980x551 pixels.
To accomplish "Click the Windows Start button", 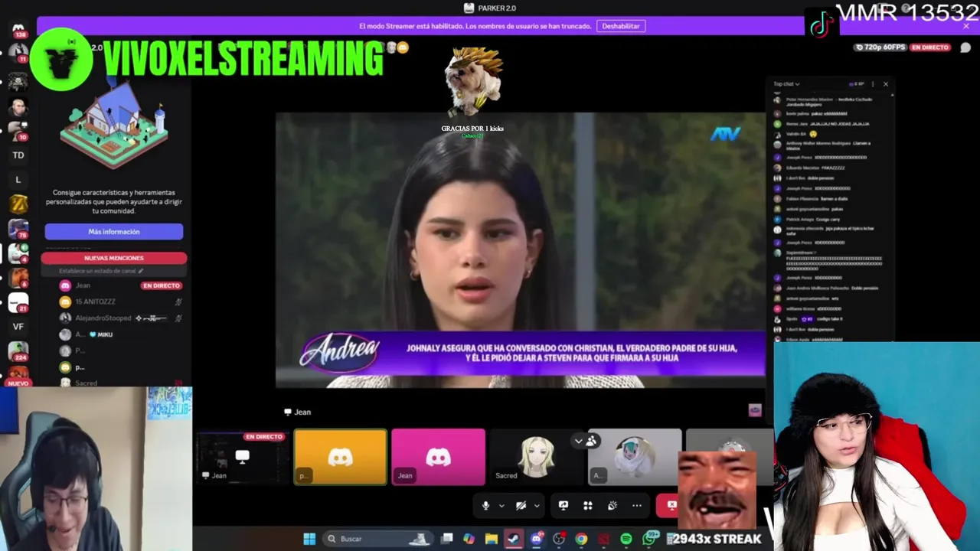I will point(309,539).
